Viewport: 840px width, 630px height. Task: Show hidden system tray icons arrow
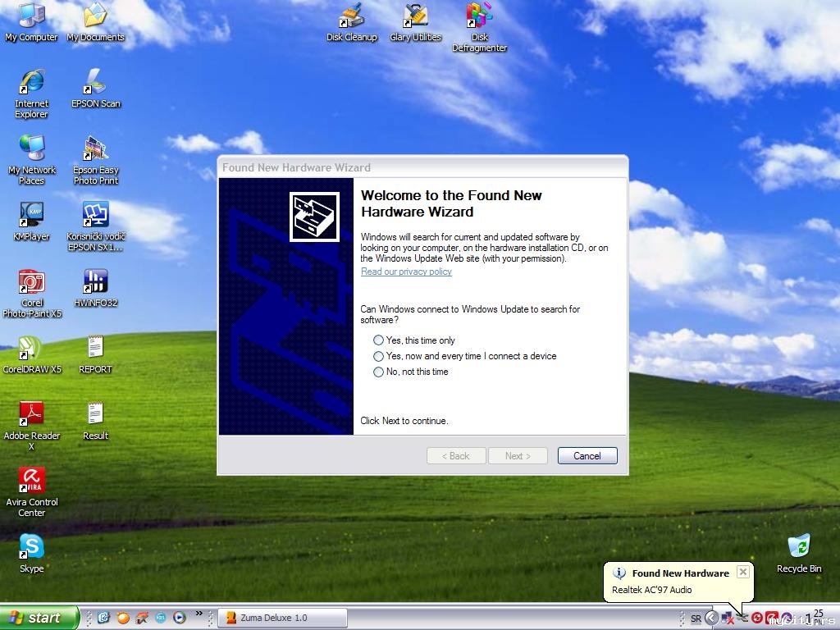(711, 618)
